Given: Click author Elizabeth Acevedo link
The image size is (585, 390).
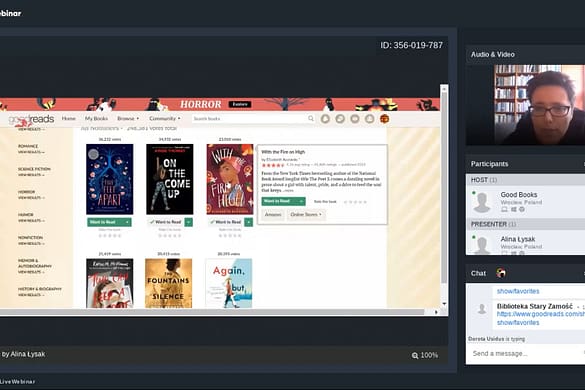Looking at the screenshot, I should pos(282,159).
